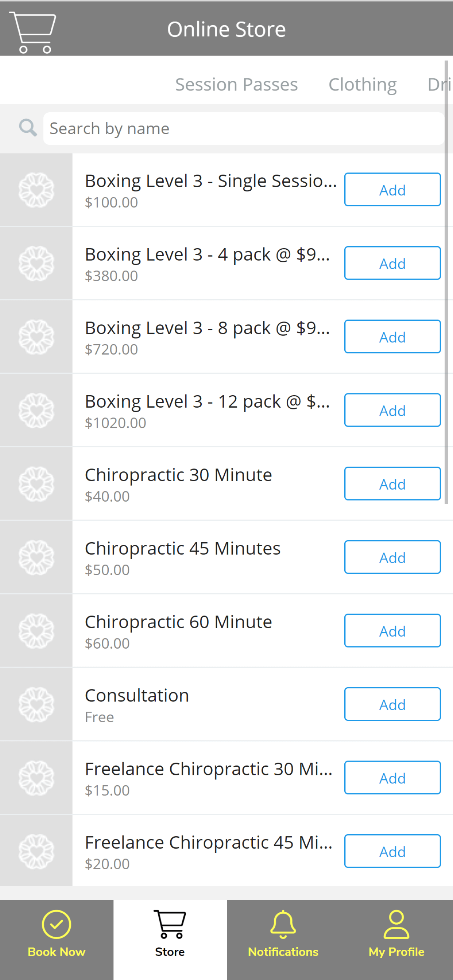
Task: Tap the search magnifier icon
Action: click(28, 128)
